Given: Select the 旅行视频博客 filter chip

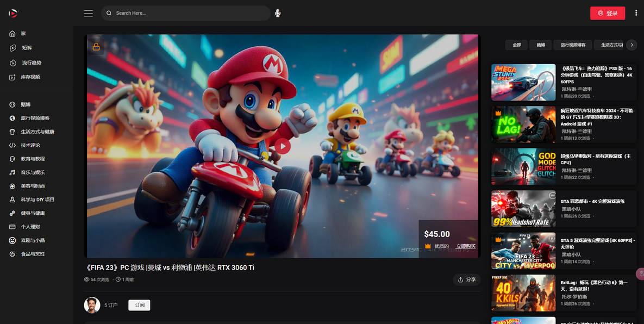Looking at the screenshot, I should click(x=573, y=45).
